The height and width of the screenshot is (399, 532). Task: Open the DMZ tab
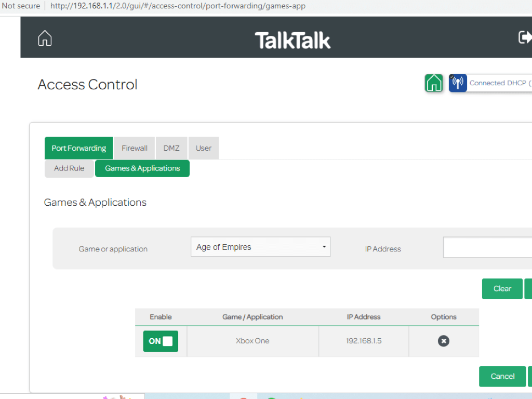point(171,148)
